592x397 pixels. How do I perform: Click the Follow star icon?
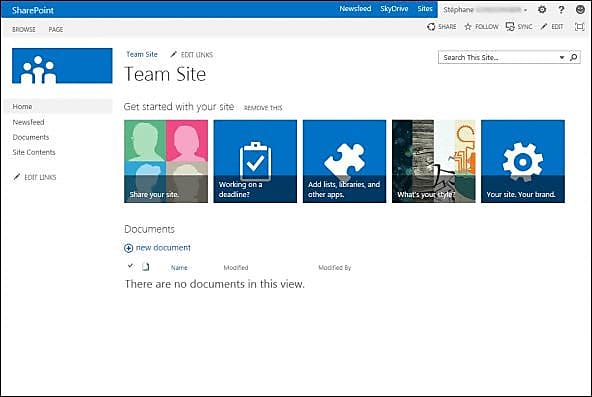468,27
